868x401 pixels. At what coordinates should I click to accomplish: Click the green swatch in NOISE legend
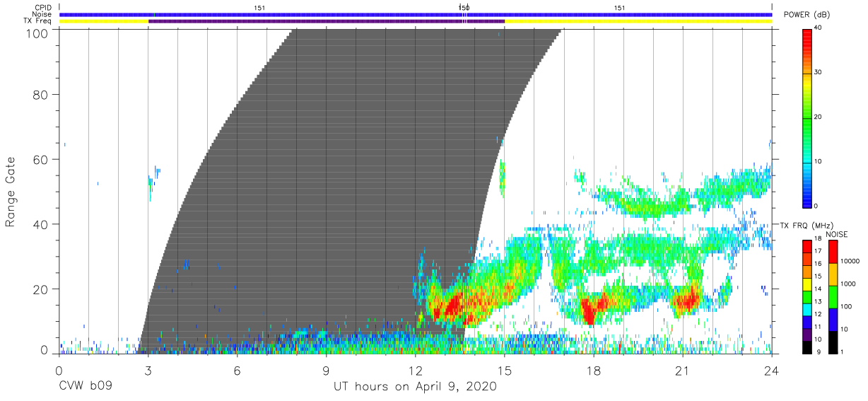point(833,296)
